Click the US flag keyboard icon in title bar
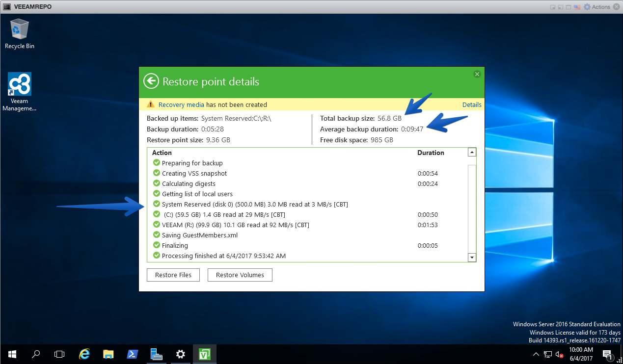This screenshot has height=364, width=623. click(578, 7)
